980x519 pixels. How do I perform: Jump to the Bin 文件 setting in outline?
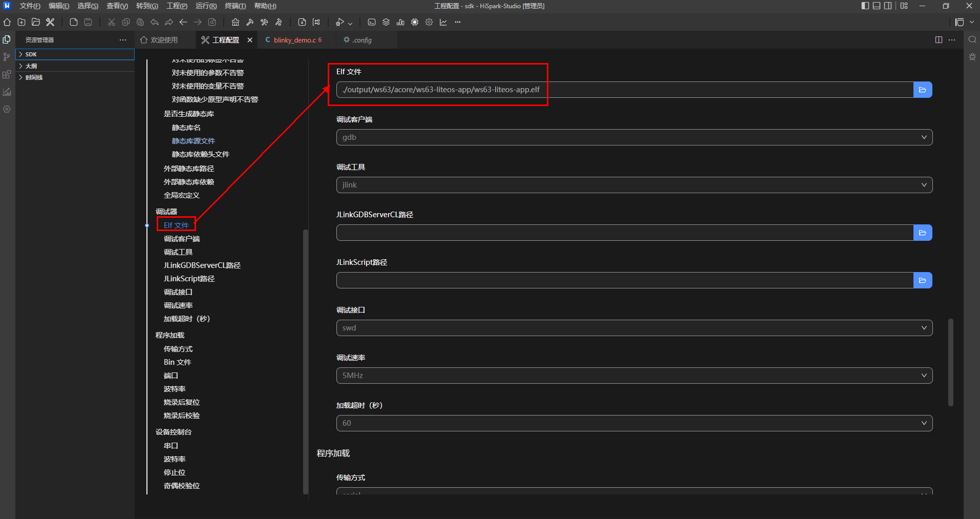pyautogui.click(x=177, y=362)
